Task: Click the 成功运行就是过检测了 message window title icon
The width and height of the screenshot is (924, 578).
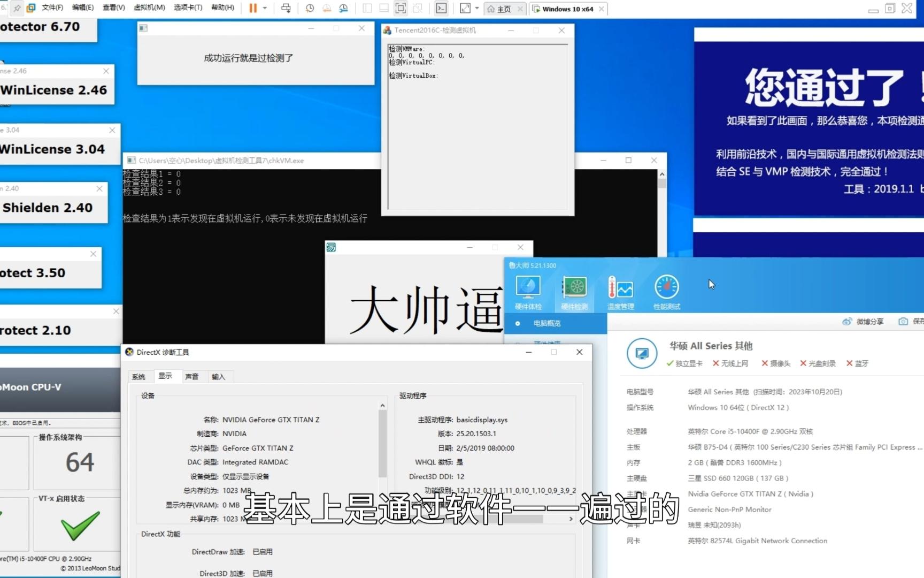Action: click(x=143, y=28)
